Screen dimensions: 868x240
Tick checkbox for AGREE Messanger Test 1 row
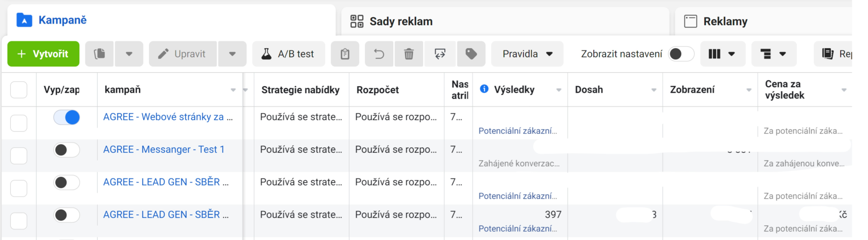19,156
